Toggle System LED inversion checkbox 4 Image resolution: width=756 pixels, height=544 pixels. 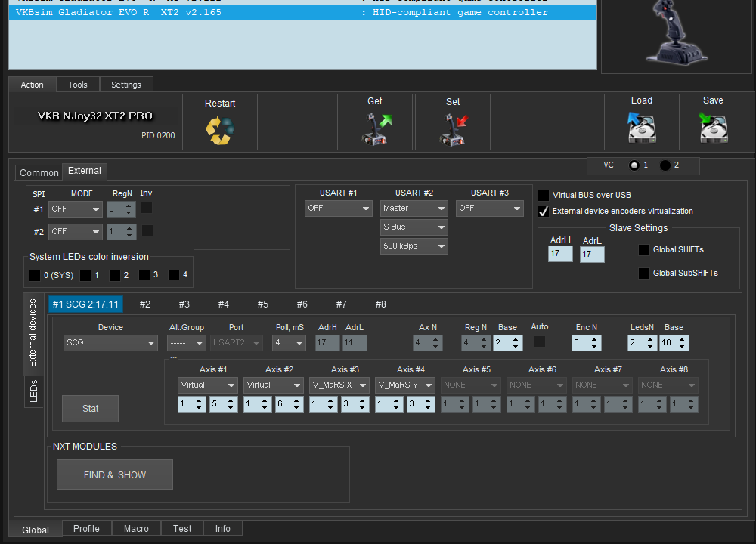pos(174,275)
